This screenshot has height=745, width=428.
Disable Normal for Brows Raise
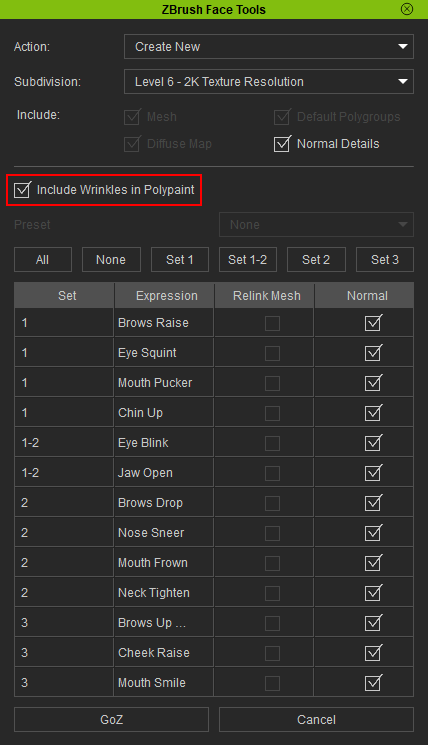click(x=373, y=323)
